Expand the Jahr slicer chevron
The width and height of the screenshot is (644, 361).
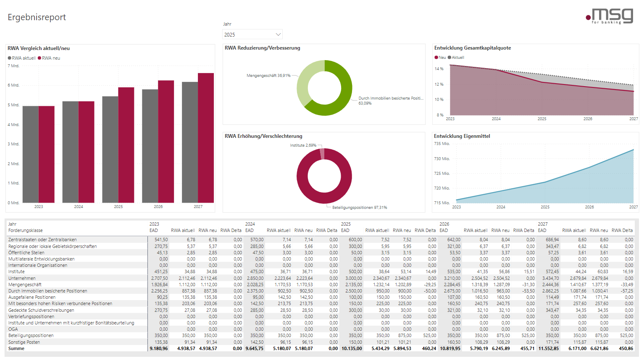point(278,34)
